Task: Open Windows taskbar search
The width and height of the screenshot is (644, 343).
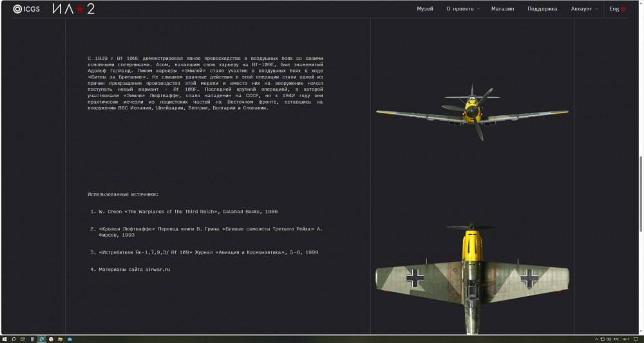Action: (x=14, y=339)
